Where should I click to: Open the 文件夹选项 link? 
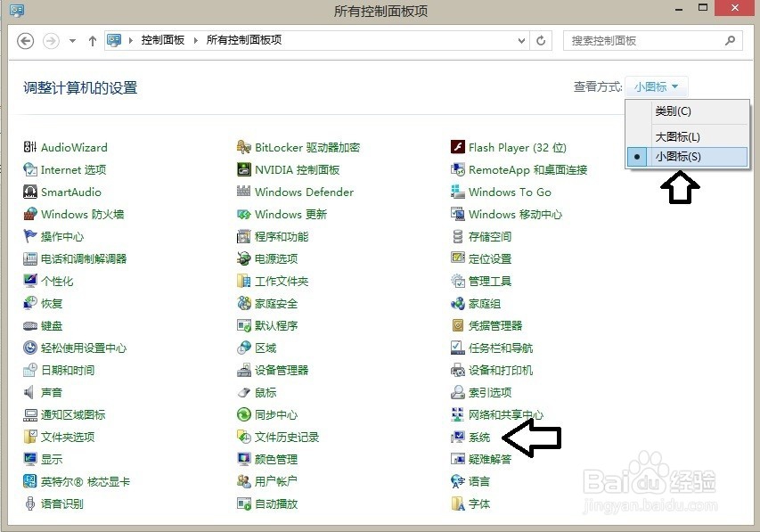(68, 437)
